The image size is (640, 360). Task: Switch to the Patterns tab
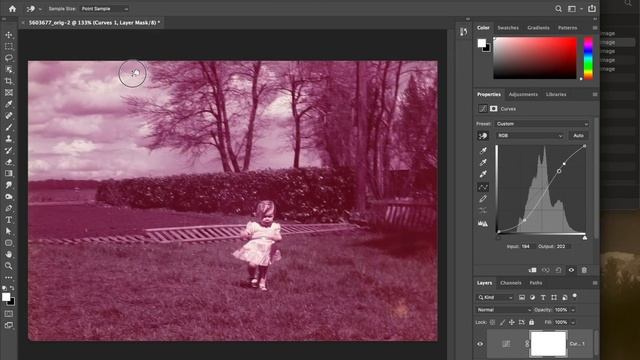(567, 28)
